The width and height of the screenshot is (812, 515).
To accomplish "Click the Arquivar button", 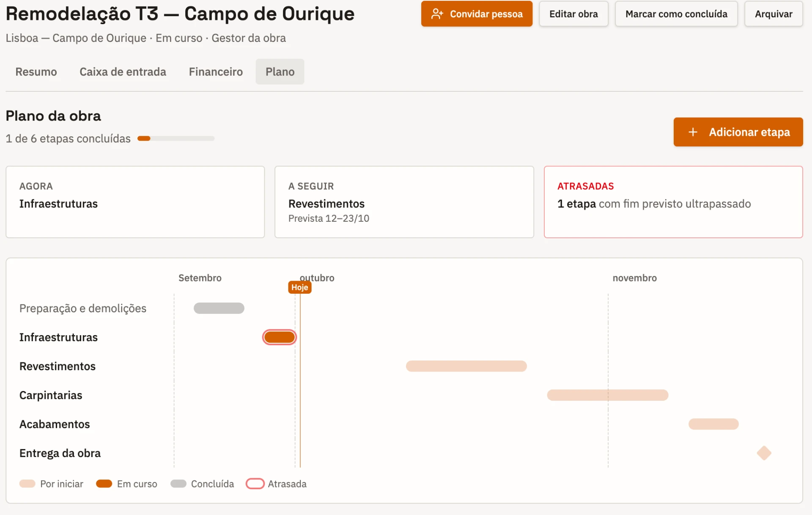I will [x=774, y=14].
